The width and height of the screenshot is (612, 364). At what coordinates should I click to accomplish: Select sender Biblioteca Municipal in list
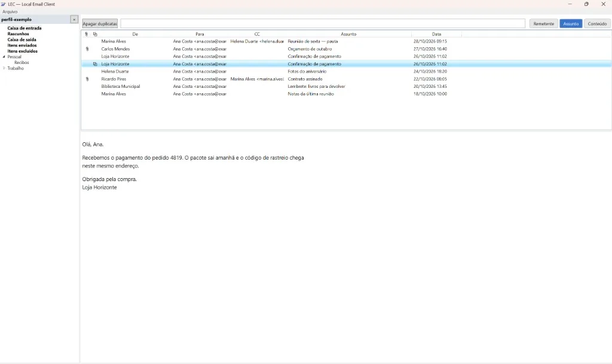(x=121, y=87)
